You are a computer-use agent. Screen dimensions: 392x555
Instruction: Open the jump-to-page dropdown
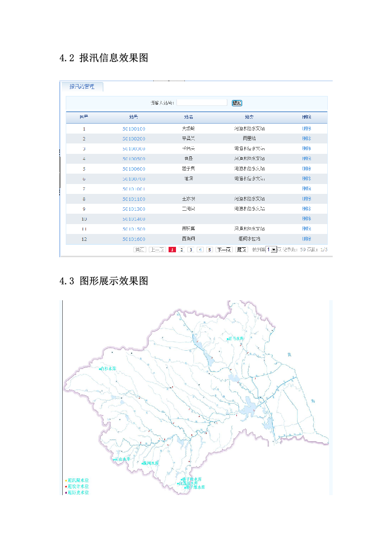click(271, 249)
